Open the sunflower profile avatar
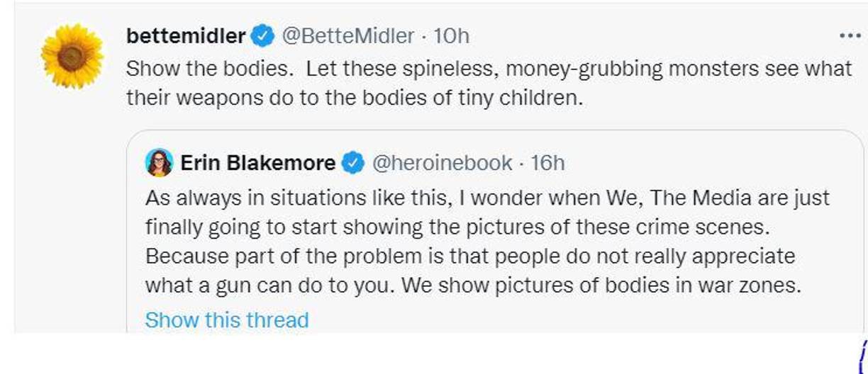Screen dimensions: 868x374 (72, 56)
